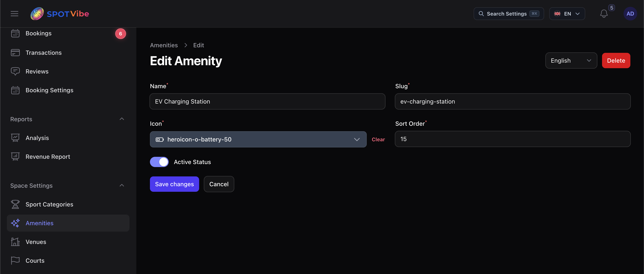Click the Reviews speech bubble icon
644x274 pixels.
tap(15, 71)
